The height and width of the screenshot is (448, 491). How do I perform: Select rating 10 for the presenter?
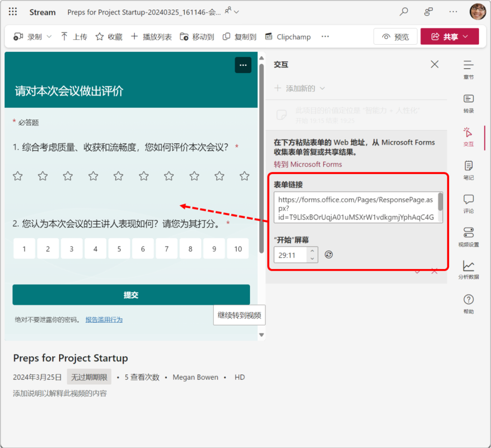[x=238, y=249]
